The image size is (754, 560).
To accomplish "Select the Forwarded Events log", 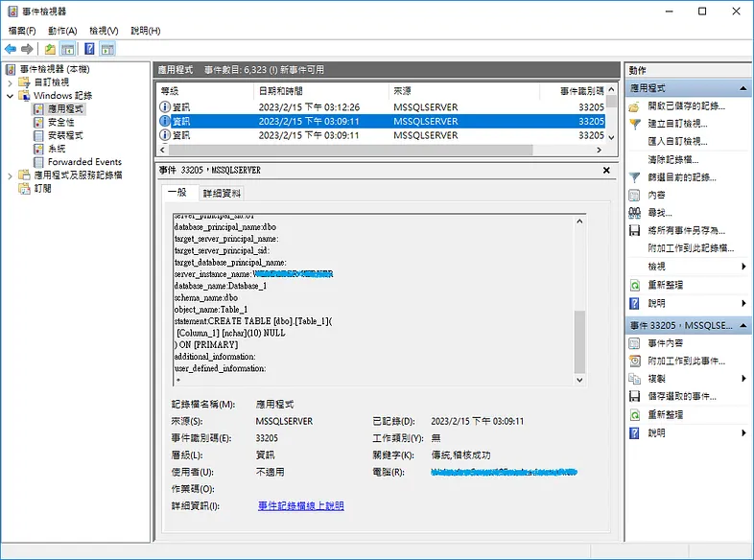I will click(84, 162).
